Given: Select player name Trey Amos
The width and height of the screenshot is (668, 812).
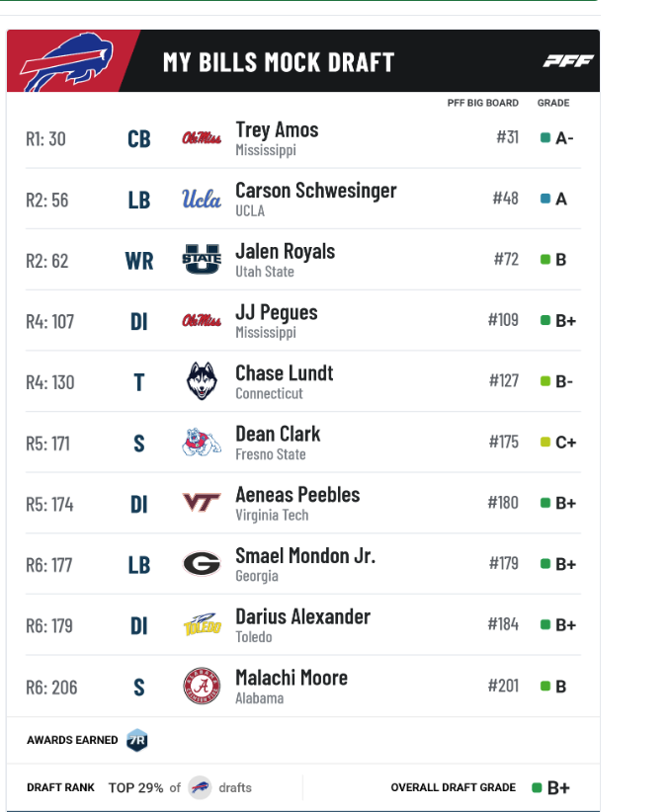Looking at the screenshot, I should pyautogui.click(x=277, y=130).
